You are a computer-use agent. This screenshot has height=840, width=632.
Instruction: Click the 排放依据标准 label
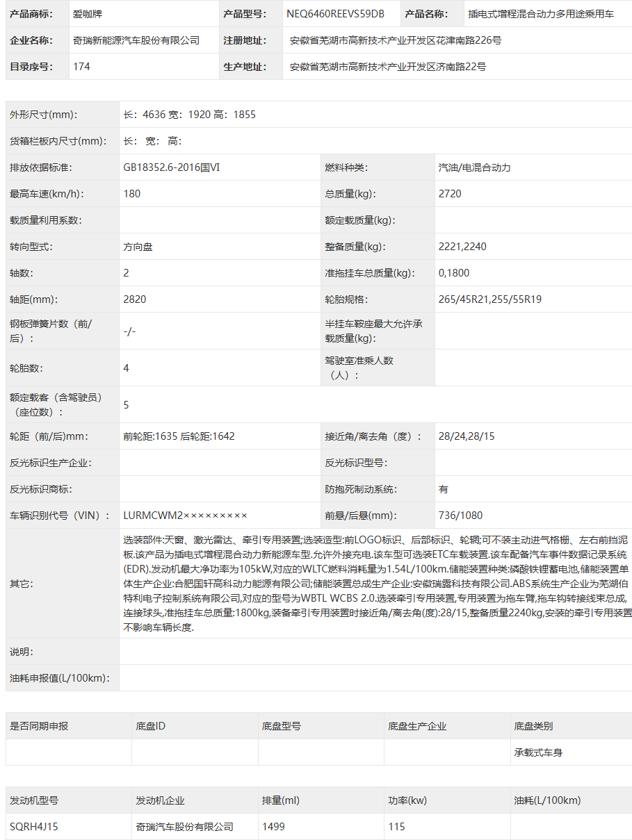pos(41,167)
